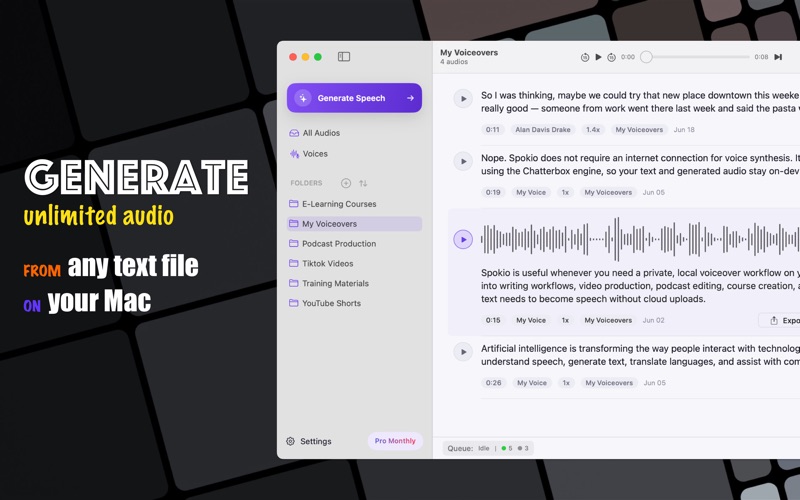Select the My Voiceovers folder
800x500 pixels.
point(354,223)
